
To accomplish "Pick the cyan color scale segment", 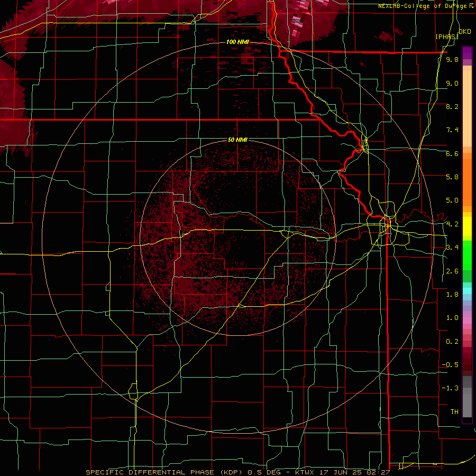I will point(467,291).
